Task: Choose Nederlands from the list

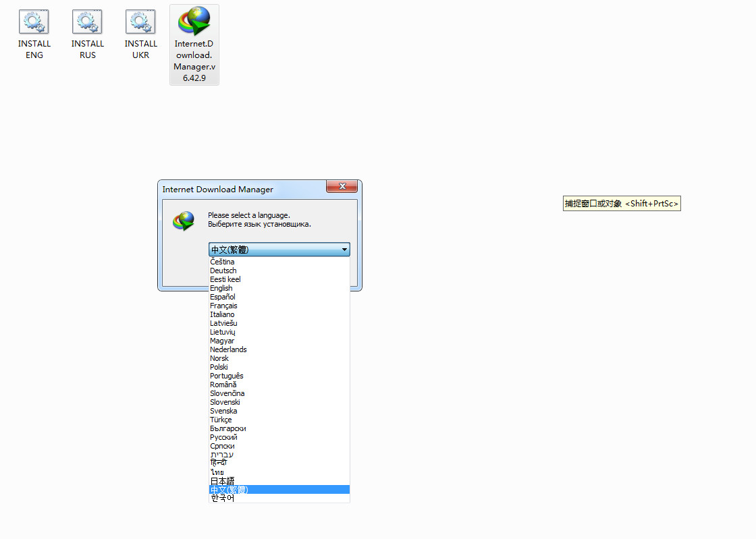Action: point(279,349)
